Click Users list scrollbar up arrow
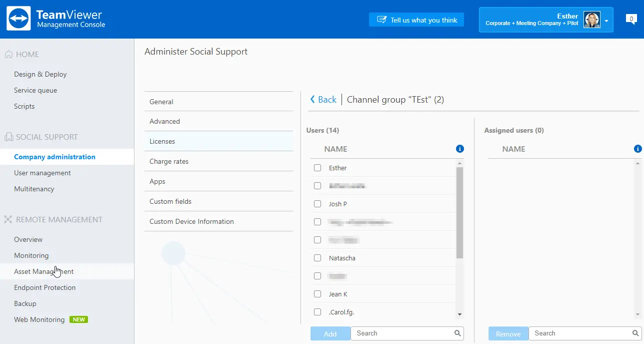The image size is (644, 344). click(459, 163)
